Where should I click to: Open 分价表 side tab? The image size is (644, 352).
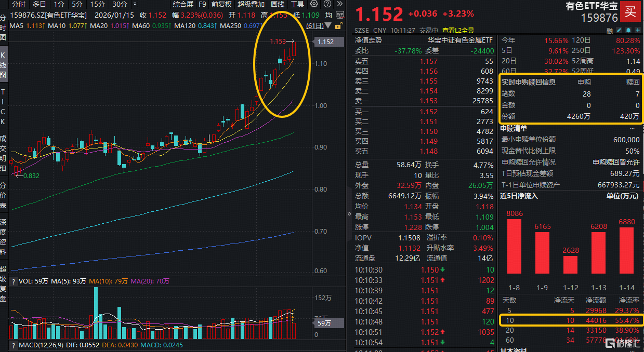(x=4, y=194)
